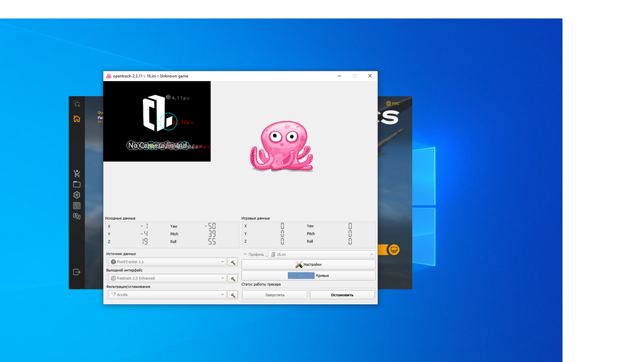Click the Запустить tracker button
This screenshot has height=362, width=644.
click(275, 295)
